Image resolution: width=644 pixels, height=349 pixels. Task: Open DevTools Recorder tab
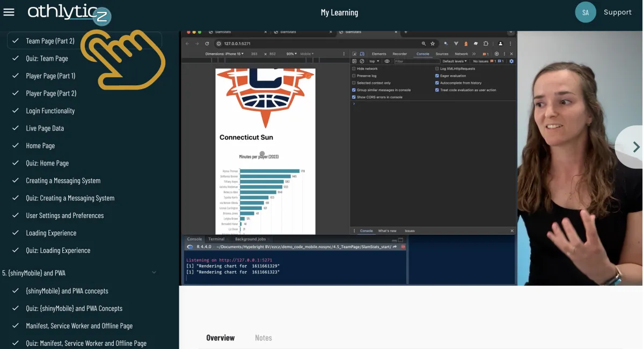click(400, 54)
